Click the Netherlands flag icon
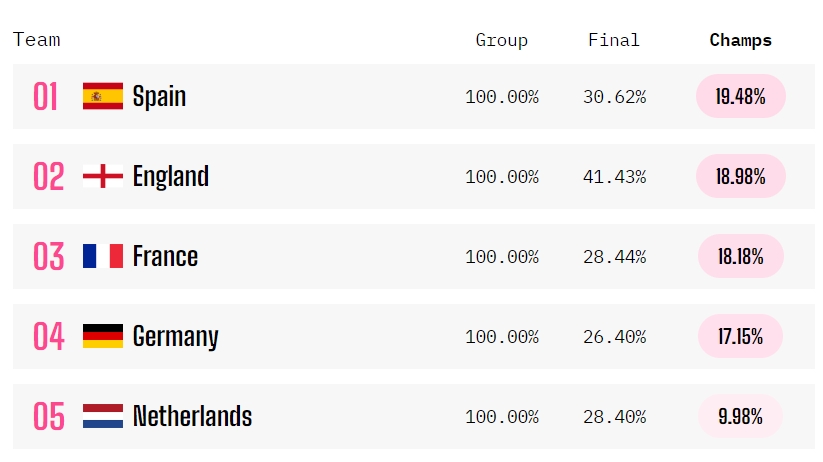Viewport: 823px width, 462px height. pos(103,416)
